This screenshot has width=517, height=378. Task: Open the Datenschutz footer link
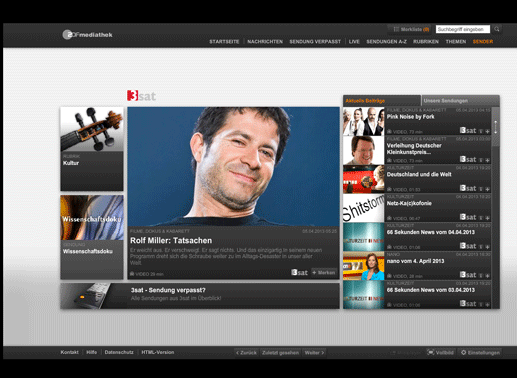coord(119,352)
